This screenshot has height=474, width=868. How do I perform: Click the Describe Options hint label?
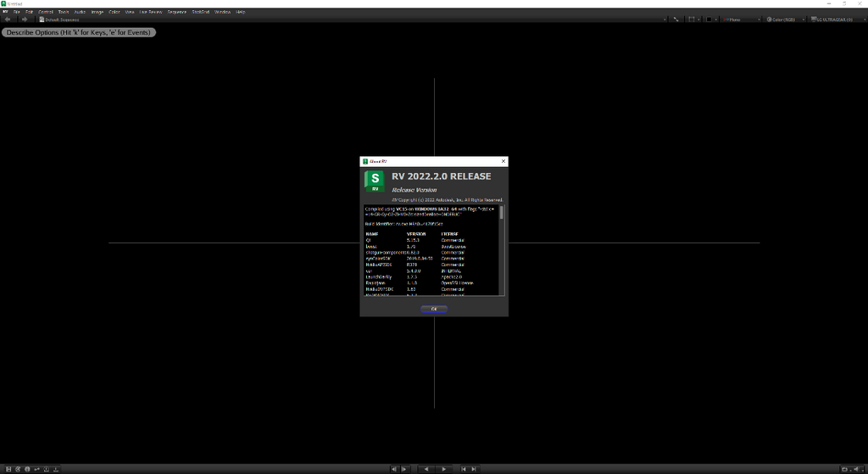point(79,33)
